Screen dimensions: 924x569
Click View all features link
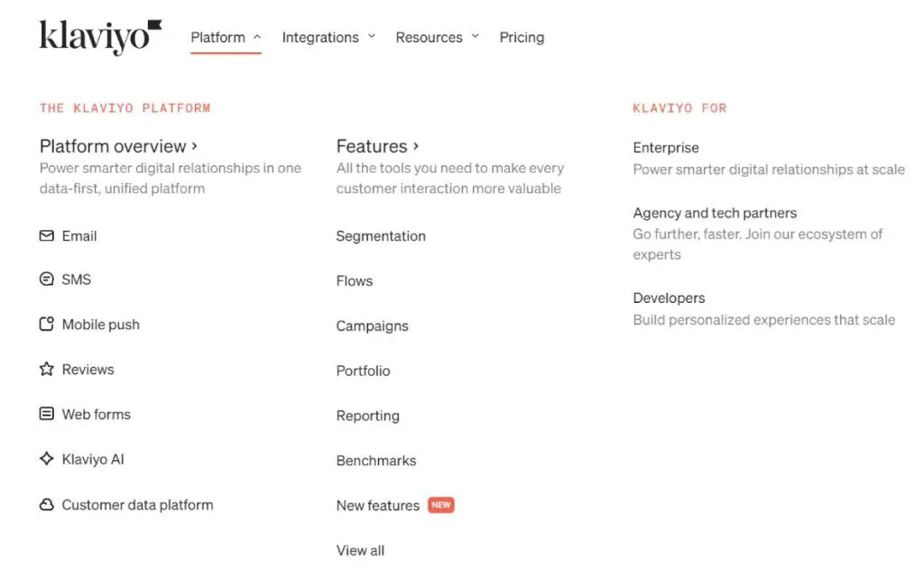(x=360, y=550)
